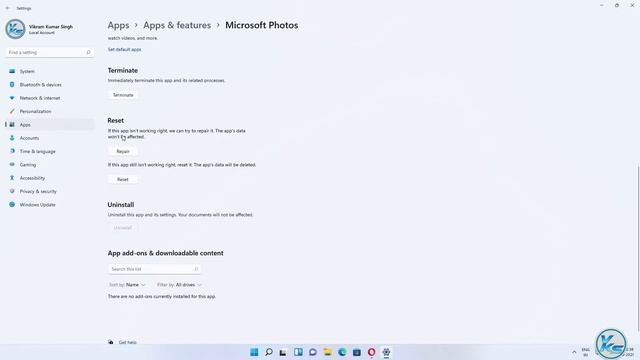
Task: Click the vertical scrollbar of the page
Action: [638, 248]
